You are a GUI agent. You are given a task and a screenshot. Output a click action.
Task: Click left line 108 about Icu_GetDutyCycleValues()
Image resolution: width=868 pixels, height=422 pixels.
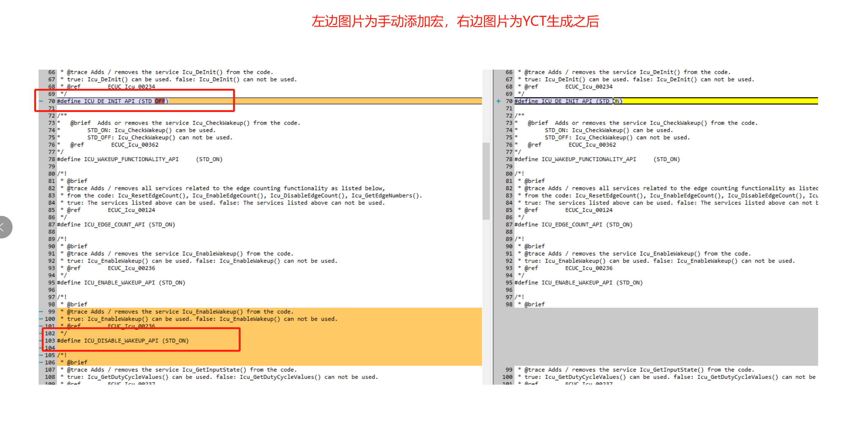pyautogui.click(x=219, y=377)
